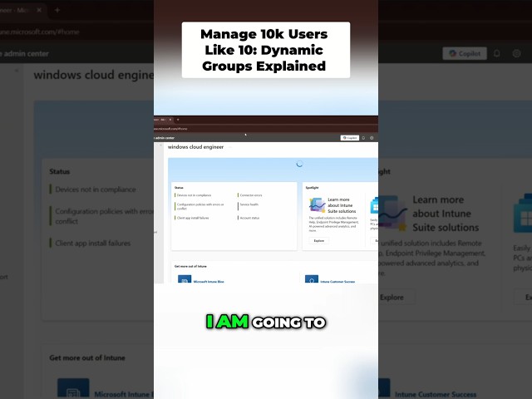
Task: Click 'windows cloud engineer' heading in center inset
Action: (x=196, y=147)
